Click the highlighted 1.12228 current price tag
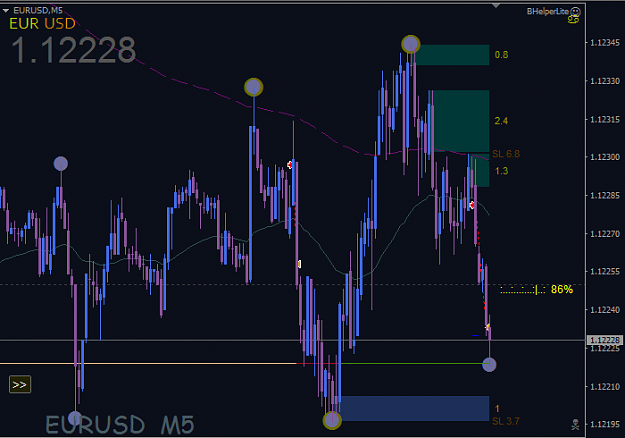This screenshot has width=625, height=438. tap(605, 340)
